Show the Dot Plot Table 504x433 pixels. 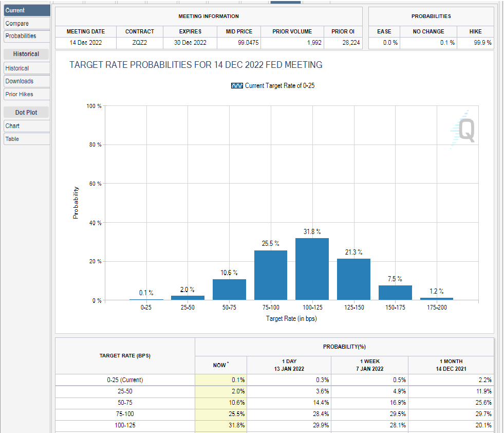pyautogui.click(x=27, y=139)
